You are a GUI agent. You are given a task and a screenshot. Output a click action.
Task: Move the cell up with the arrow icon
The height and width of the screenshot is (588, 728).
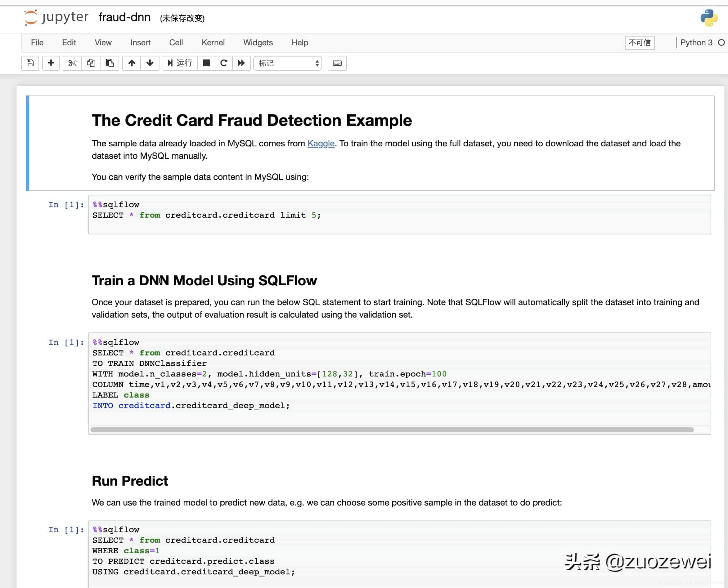pos(132,63)
